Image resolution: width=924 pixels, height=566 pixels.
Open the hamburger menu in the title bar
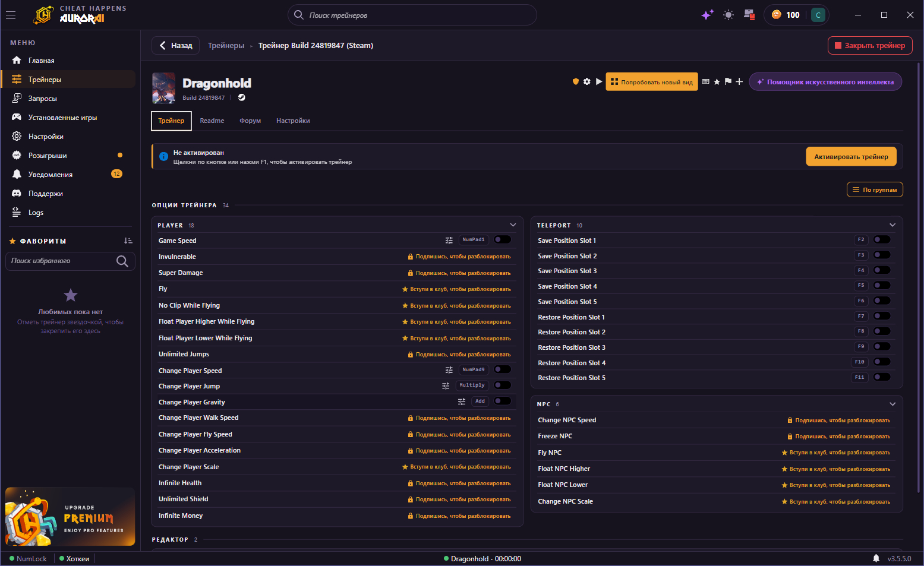tap(11, 15)
